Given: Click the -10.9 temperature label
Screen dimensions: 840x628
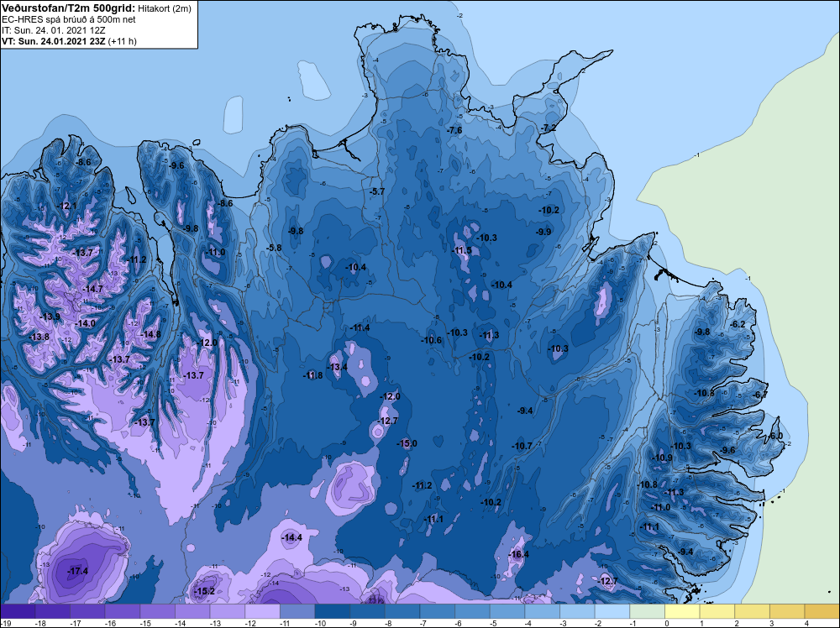Looking at the screenshot, I should click(x=662, y=458).
